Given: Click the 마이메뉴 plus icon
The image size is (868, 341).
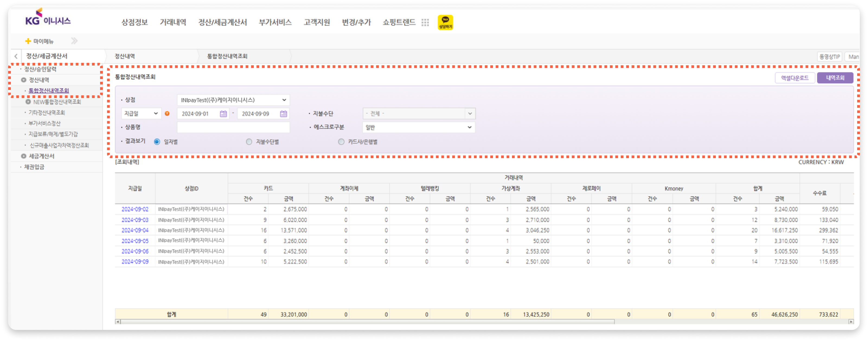Looking at the screenshot, I should pyautogui.click(x=28, y=41).
